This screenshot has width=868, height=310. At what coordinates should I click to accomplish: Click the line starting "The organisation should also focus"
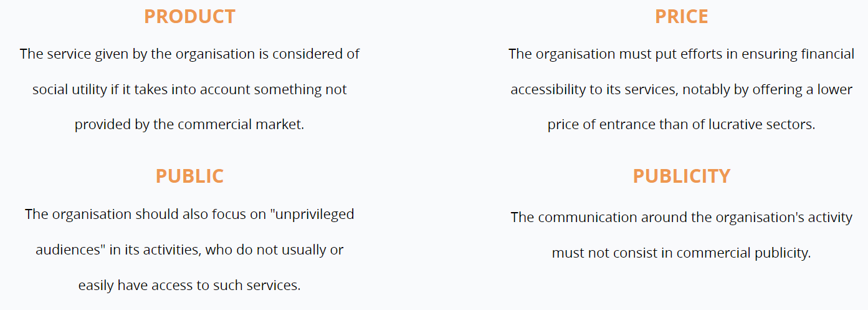click(189, 214)
